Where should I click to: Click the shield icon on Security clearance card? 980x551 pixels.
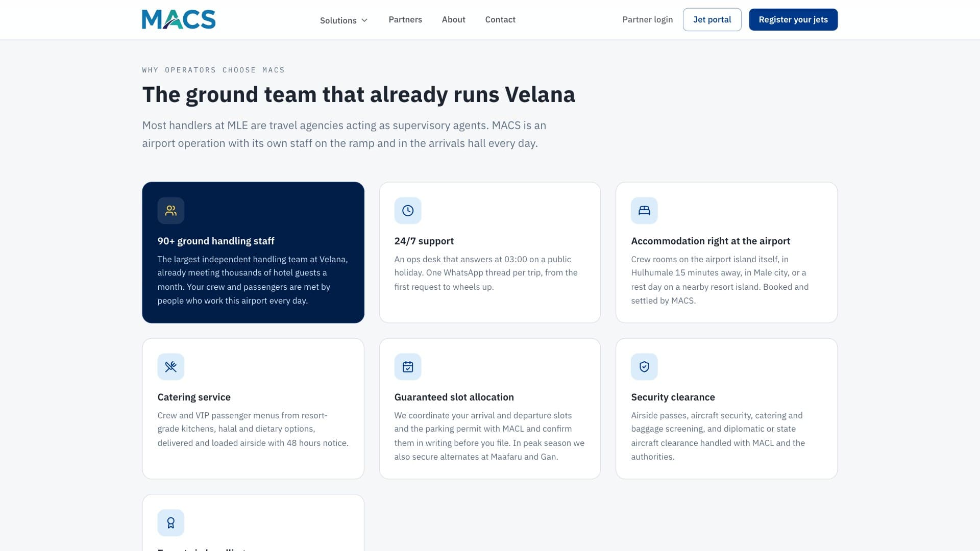[x=644, y=367]
